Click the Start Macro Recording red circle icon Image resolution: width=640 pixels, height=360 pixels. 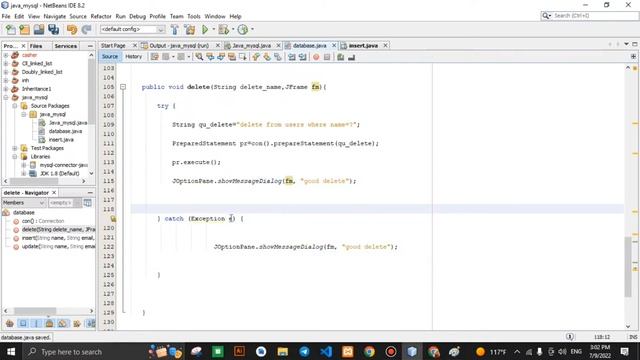tap(316, 57)
